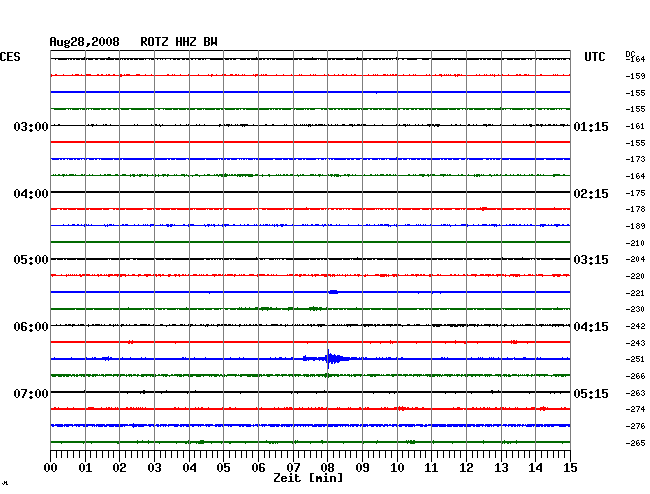Select the 07:00 local time label

[31, 393]
